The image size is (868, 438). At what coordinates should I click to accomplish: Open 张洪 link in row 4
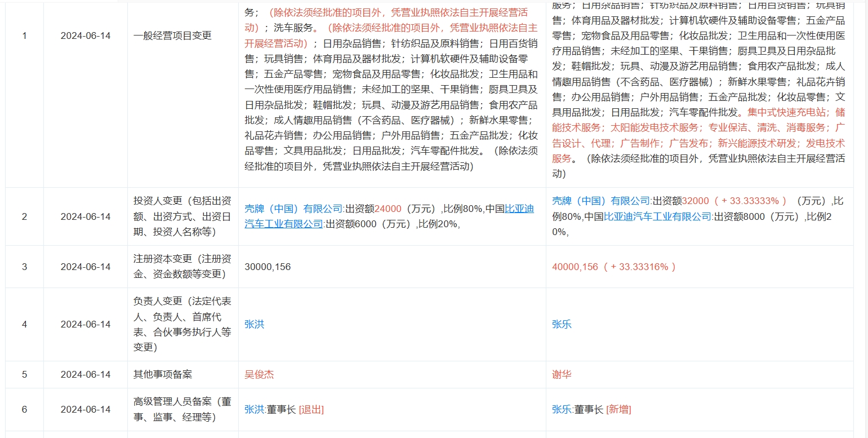(255, 324)
